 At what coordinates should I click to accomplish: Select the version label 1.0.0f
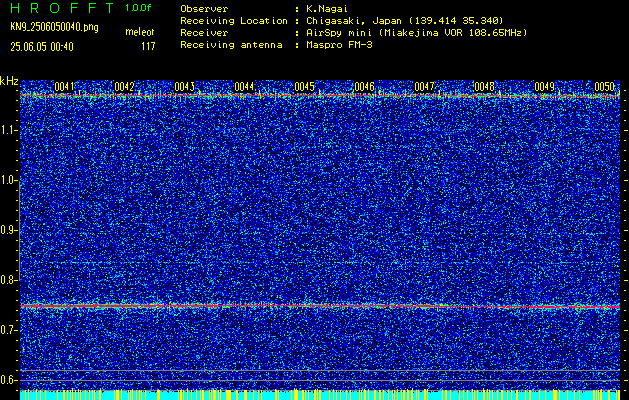pos(138,8)
